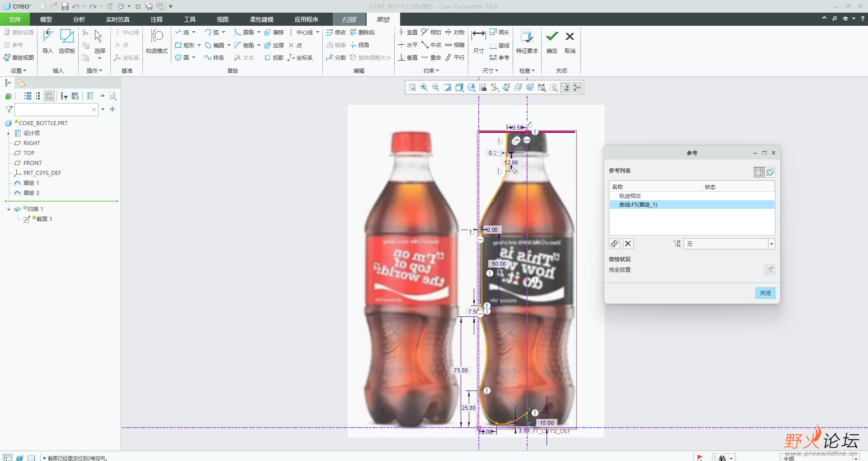
Task: Apply the 对称 symmetric constraint
Action: pyautogui.click(x=455, y=33)
